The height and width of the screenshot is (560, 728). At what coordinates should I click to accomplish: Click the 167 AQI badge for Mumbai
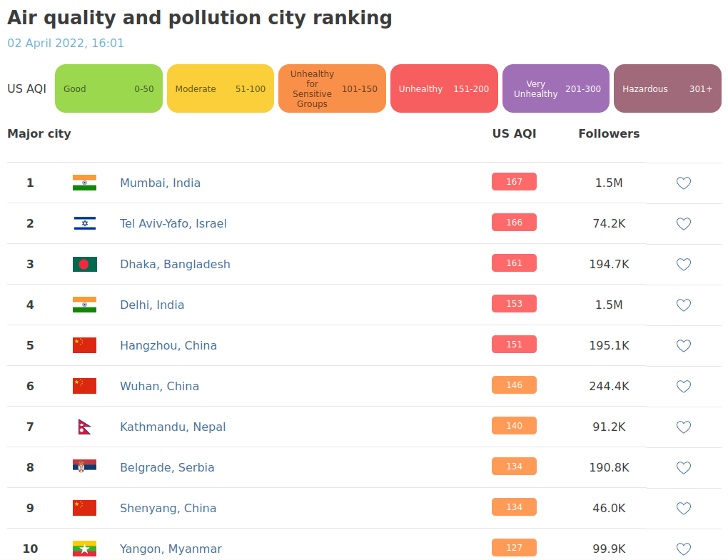(x=514, y=182)
